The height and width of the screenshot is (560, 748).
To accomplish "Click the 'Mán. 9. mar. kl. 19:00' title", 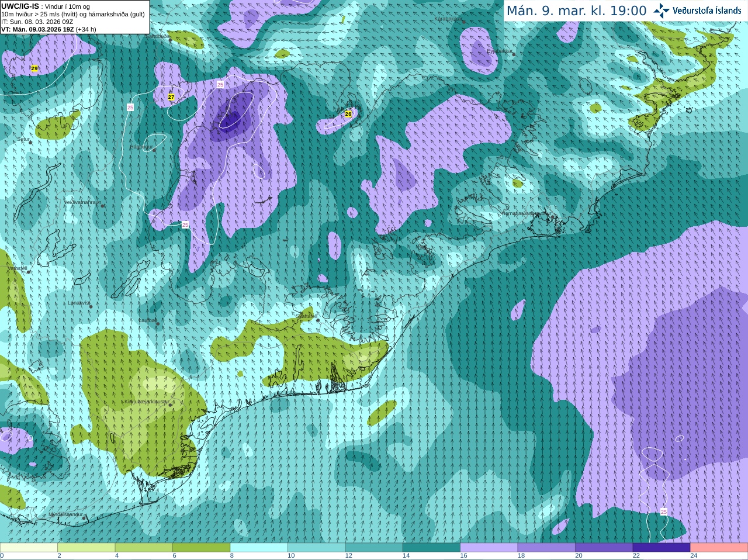I will (x=576, y=11).
